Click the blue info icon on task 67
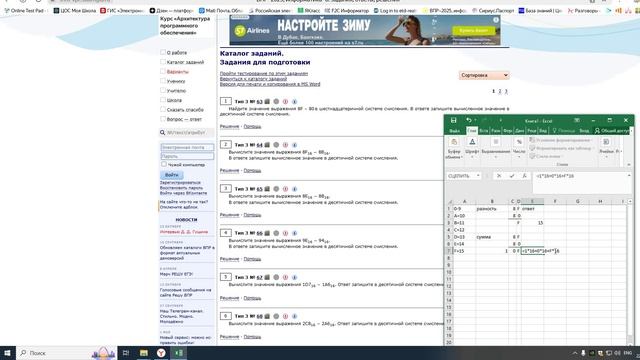 [295, 277]
